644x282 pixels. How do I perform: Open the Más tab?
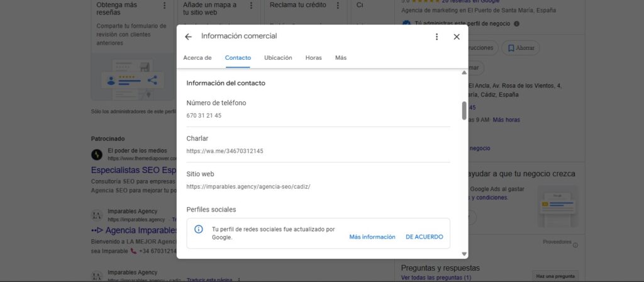coord(341,58)
